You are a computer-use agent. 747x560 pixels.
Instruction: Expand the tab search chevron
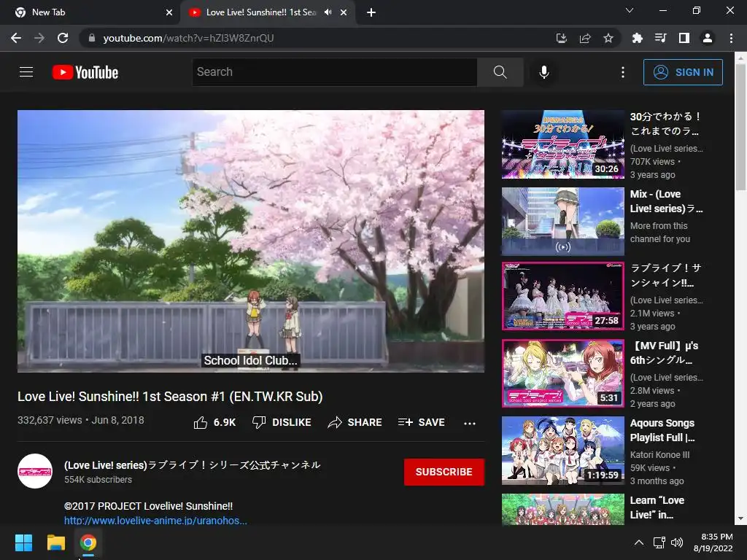tap(630, 10)
